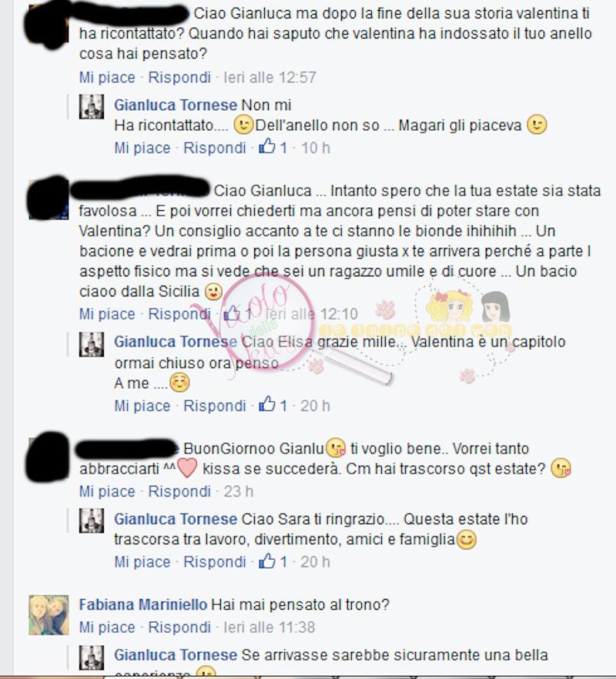
Task: Click the thumbs-up icon on the Ciao Sara reply
Action: [267, 561]
